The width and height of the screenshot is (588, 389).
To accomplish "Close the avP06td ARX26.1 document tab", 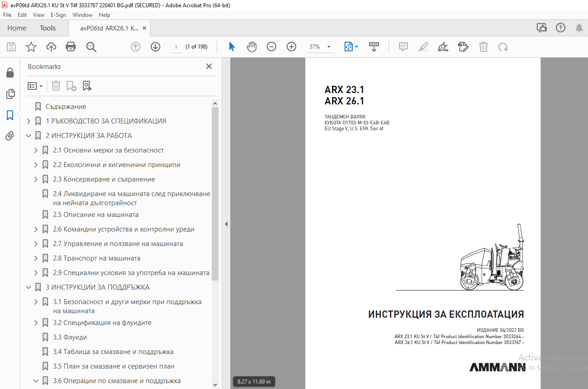I will [144, 28].
